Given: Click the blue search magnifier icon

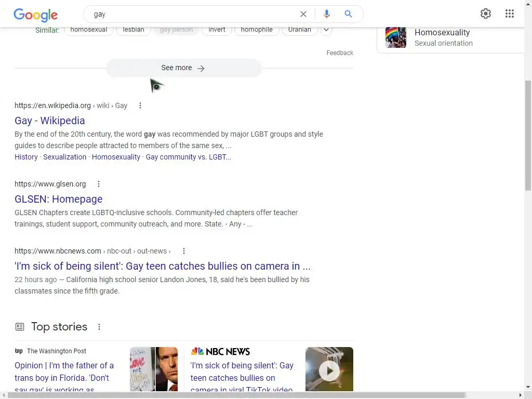Looking at the screenshot, I should pos(348,14).
